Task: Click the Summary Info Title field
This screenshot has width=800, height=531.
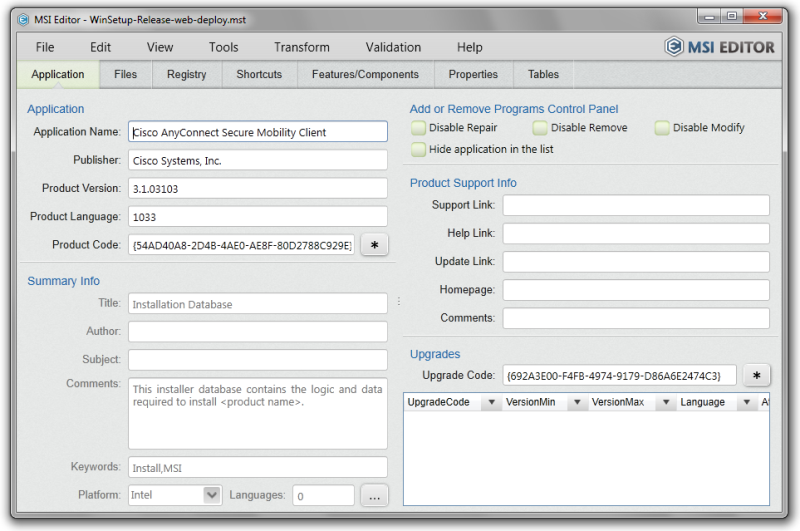Action: [x=258, y=304]
